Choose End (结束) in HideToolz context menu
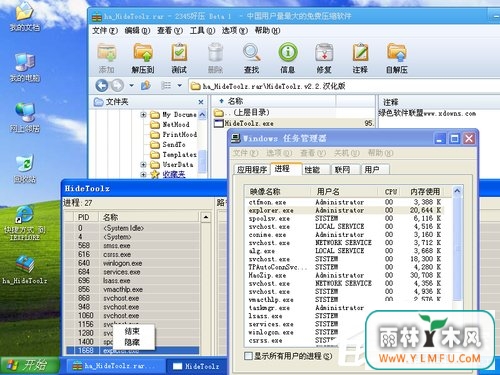Viewport: 500px width, 375px height. 132,331
